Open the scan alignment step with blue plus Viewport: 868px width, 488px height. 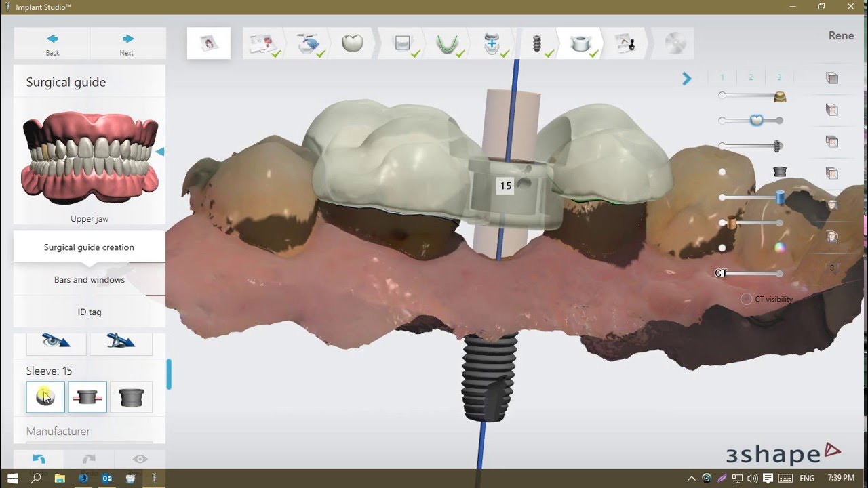tap(492, 43)
